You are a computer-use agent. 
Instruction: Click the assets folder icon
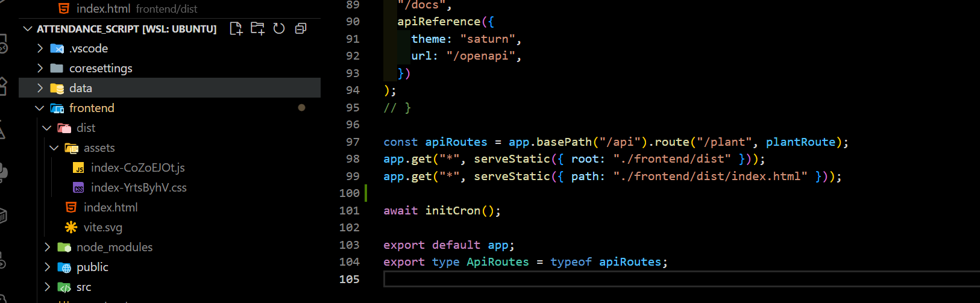72,148
